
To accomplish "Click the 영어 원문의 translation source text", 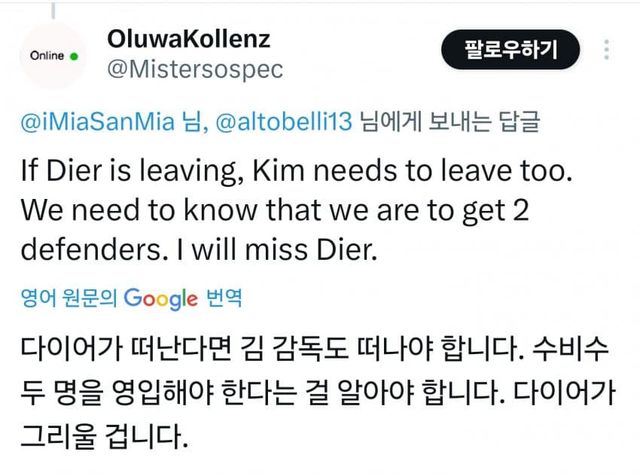I will [69, 298].
